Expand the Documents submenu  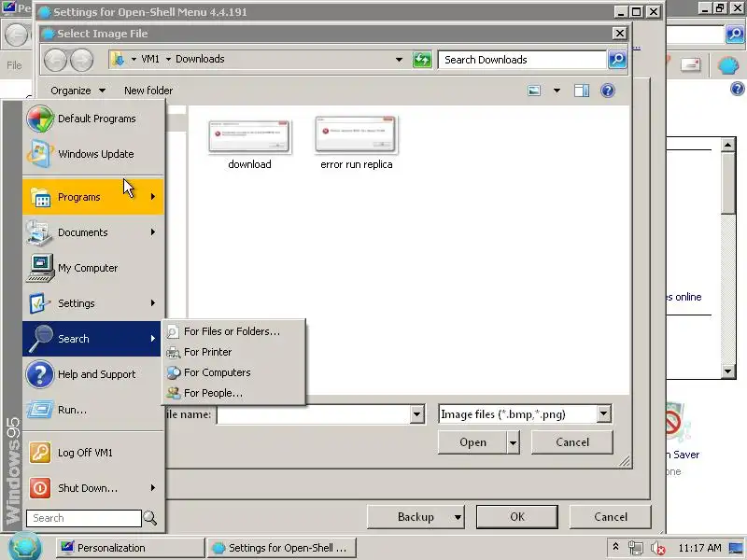point(92,232)
